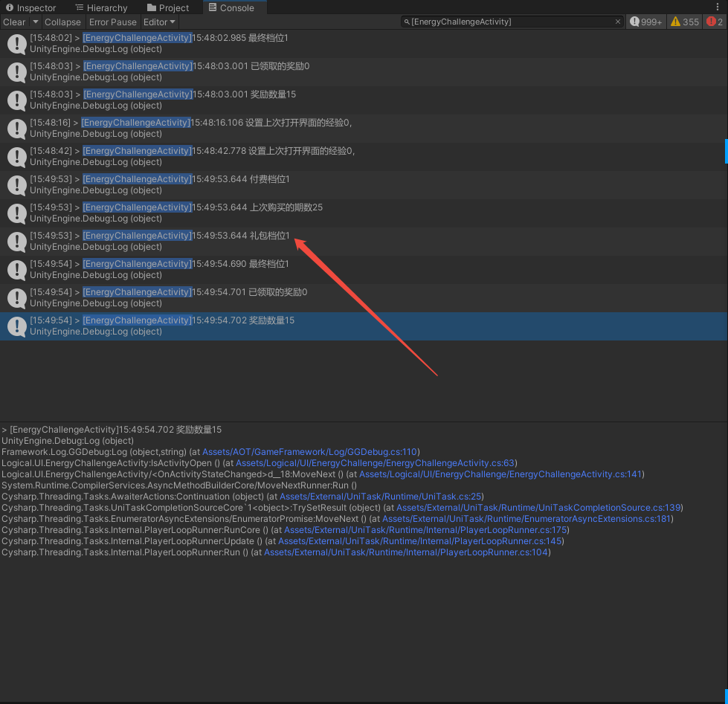
Task: Toggle the info log filter showing 999+
Action: tap(645, 22)
